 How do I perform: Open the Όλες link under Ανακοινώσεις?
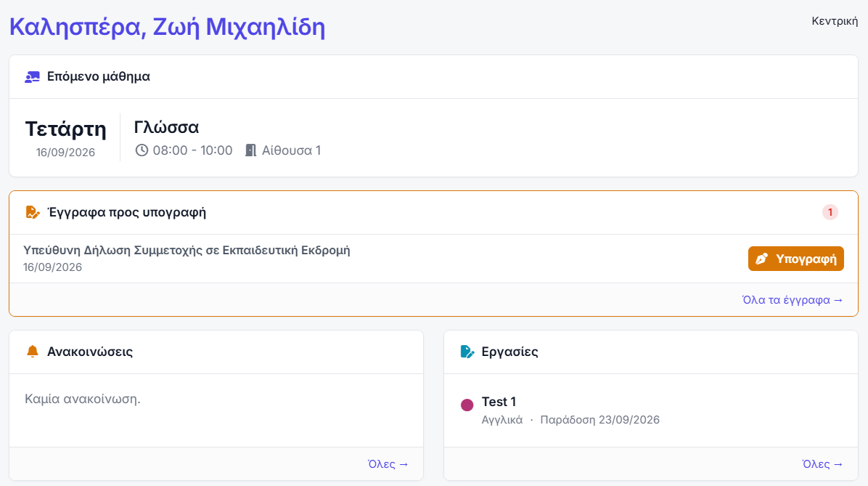coord(388,463)
